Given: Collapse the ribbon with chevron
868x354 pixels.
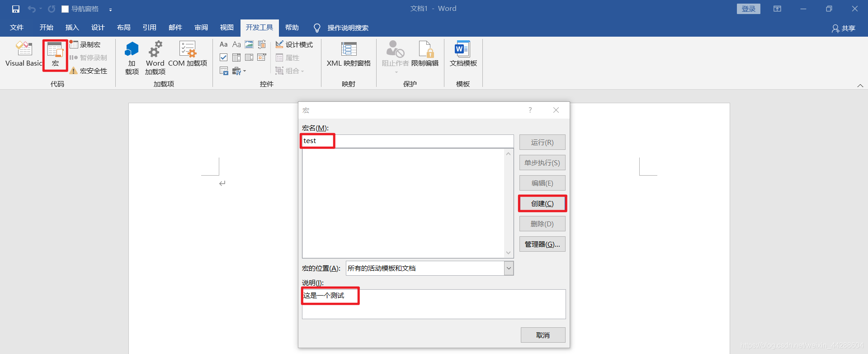Looking at the screenshot, I should click(860, 86).
